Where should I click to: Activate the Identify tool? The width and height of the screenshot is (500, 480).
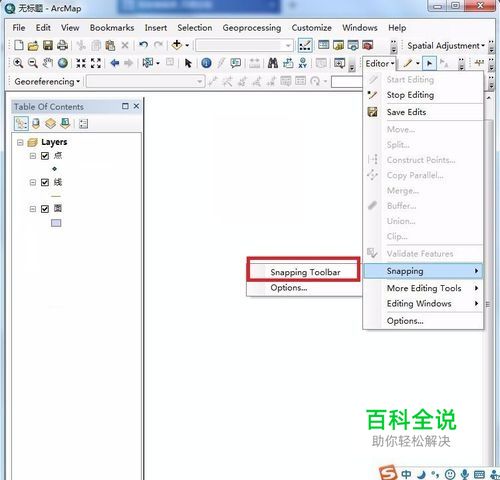point(206,63)
